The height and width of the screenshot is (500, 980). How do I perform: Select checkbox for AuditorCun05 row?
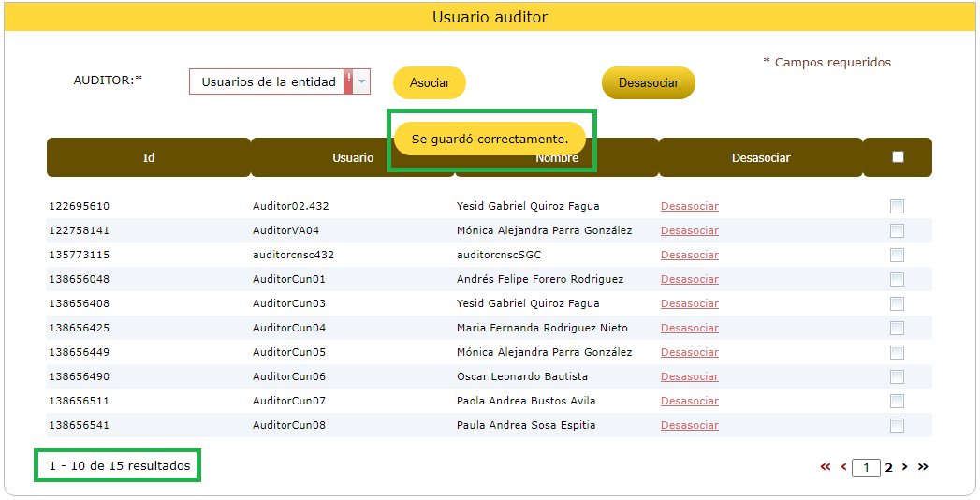pyautogui.click(x=897, y=352)
